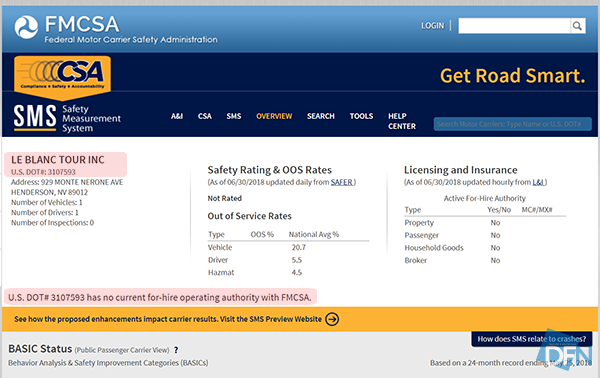This screenshot has height=378, width=600.
Task: Open the A&I menu item
Action: 177,116
